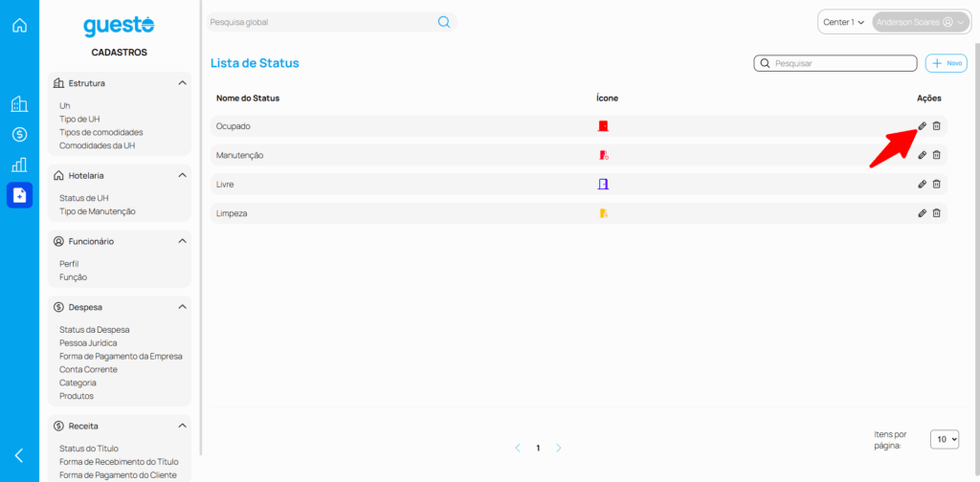Open the Conta Corrente link
Viewport: 980px width, 482px height.
(88, 369)
